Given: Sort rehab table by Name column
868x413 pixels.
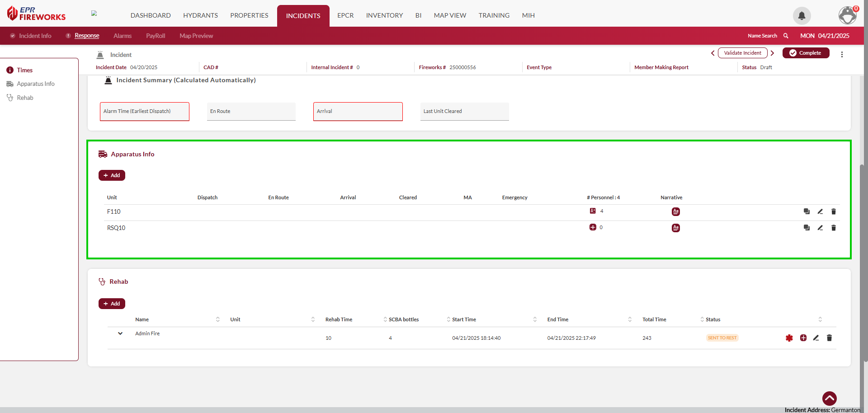Looking at the screenshot, I should pyautogui.click(x=217, y=319).
